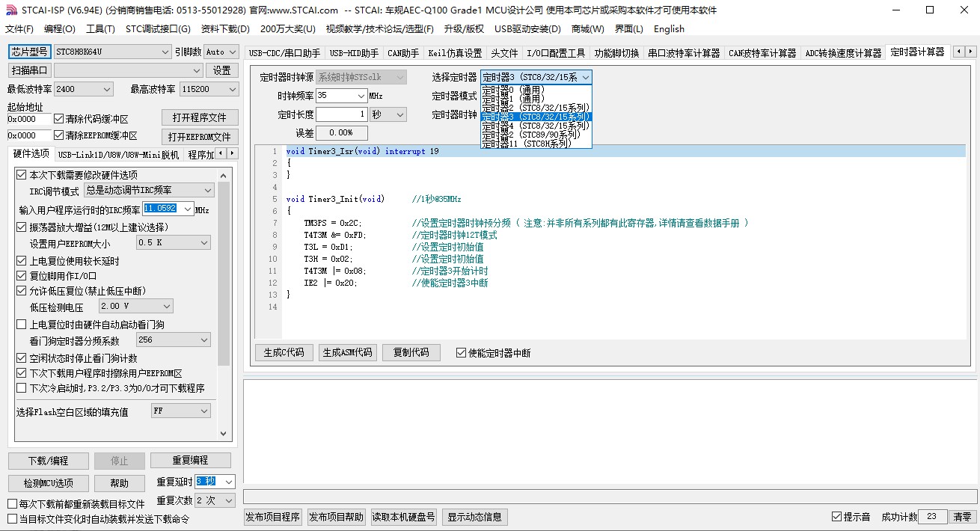
Task: Click the left scroll arrow of hardware options tabs
Action: tap(220, 153)
